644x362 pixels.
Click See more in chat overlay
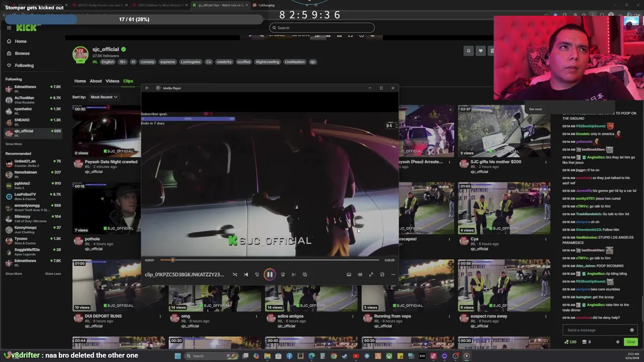coord(535,109)
